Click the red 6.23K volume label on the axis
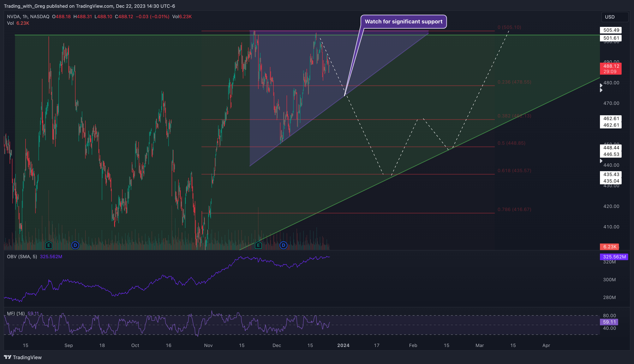The image size is (634, 364). click(x=609, y=247)
